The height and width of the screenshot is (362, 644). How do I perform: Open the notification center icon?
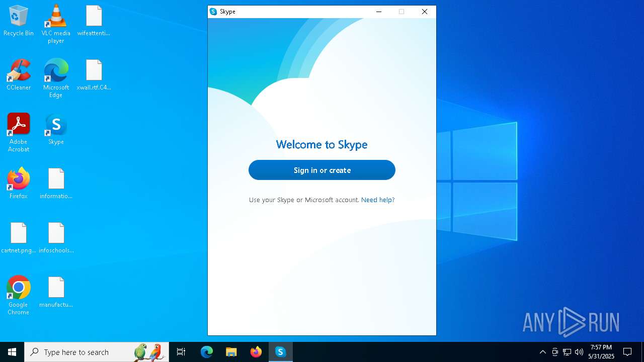(627, 352)
